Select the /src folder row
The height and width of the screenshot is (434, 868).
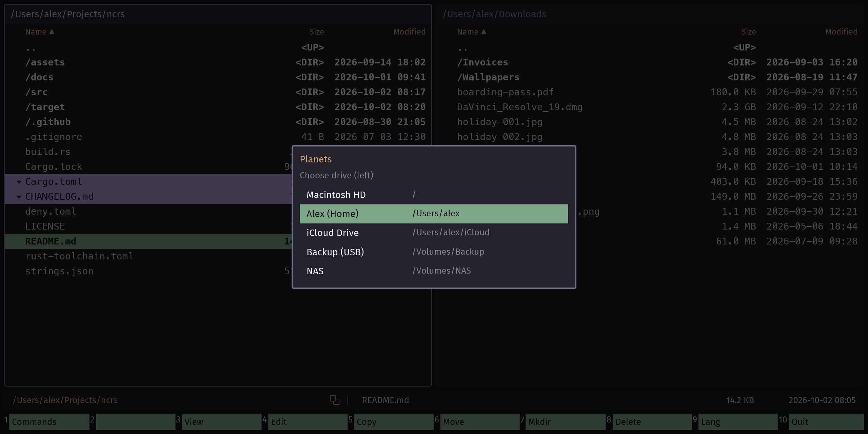coord(218,92)
